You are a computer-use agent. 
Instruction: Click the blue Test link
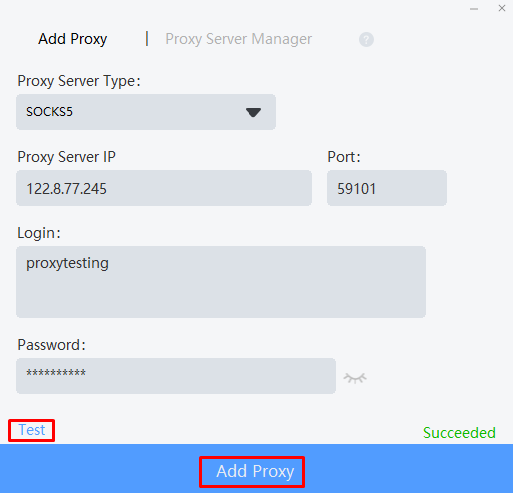click(x=32, y=430)
